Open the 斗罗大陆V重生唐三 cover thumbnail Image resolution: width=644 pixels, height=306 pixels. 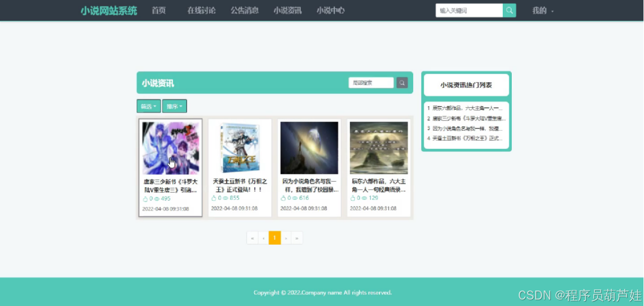pos(171,148)
